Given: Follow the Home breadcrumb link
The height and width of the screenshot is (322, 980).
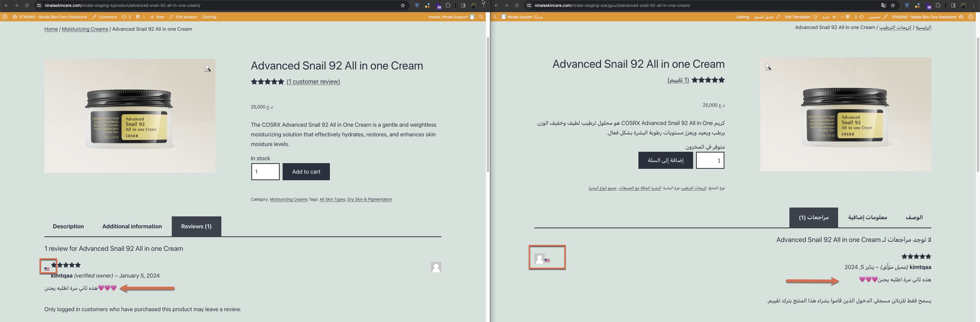Looking at the screenshot, I should click(x=51, y=29).
